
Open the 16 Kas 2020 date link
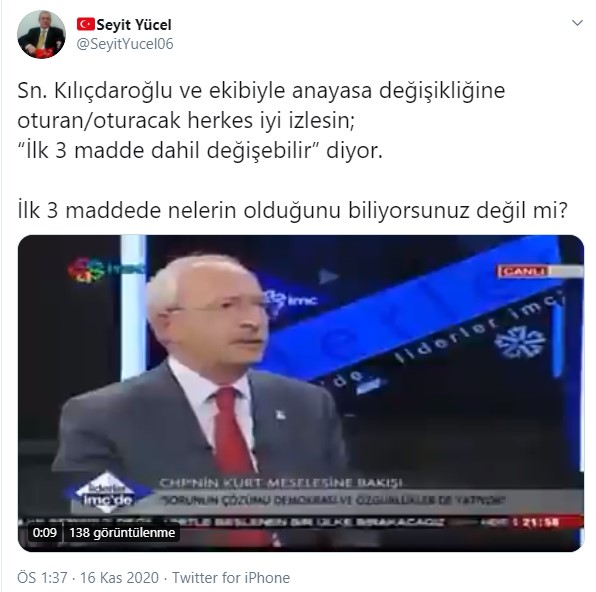119,578
